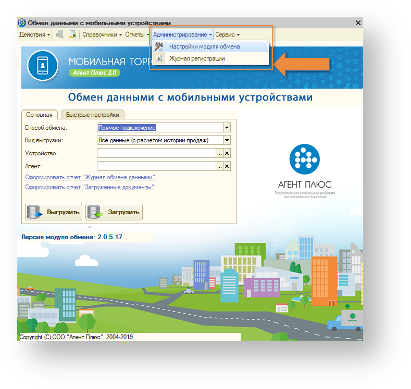Open the Администрирование dropdown menu

point(182,34)
